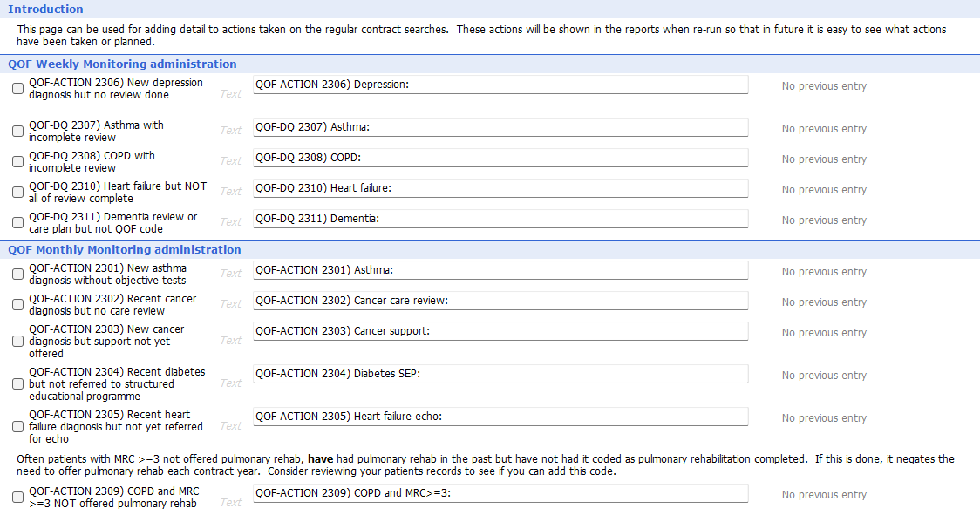The width and height of the screenshot is (980, 522).
Task: Toggle QOF-ACTION 2305 heart failure echo checkbox
Action: point(18,426)
